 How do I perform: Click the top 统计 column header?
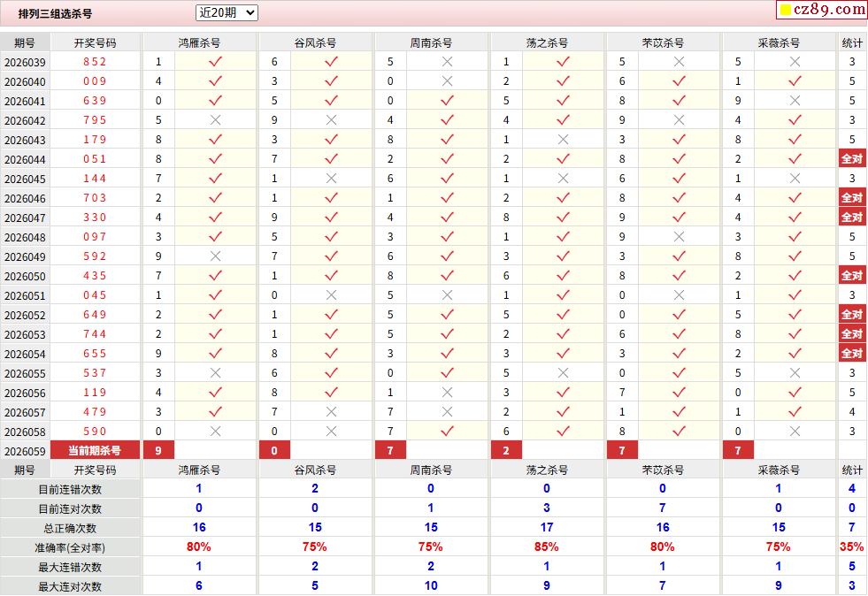point(852,42)
